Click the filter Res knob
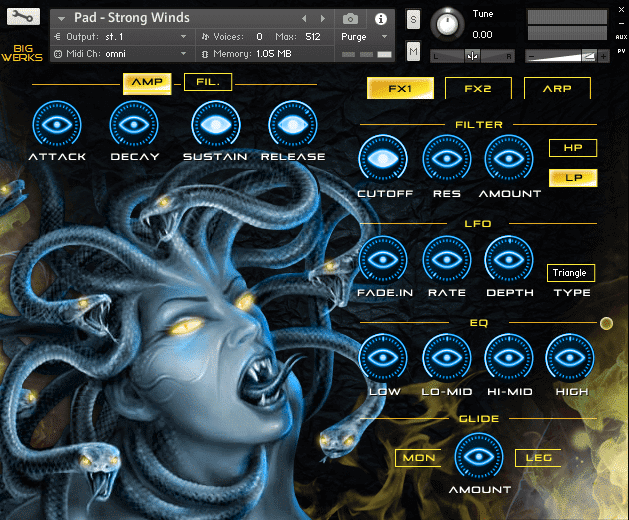The image size is (629, 520). (446, 158)
